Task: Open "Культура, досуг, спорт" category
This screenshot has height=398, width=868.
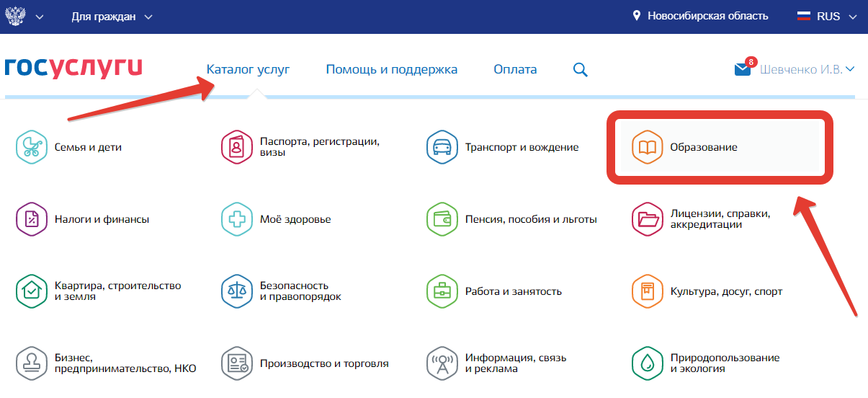Action: pos(726,291)
